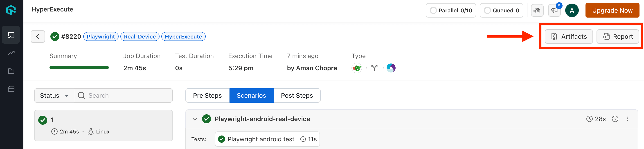Image resolution: width=644 pixels, height=149 pixels.
Task: Open the Report button
Action: (617, 36)
